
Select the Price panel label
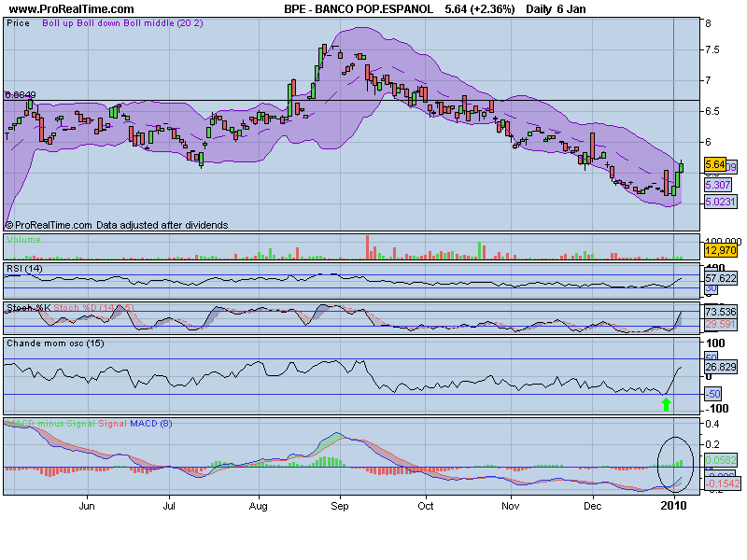[x=18, y=22]
